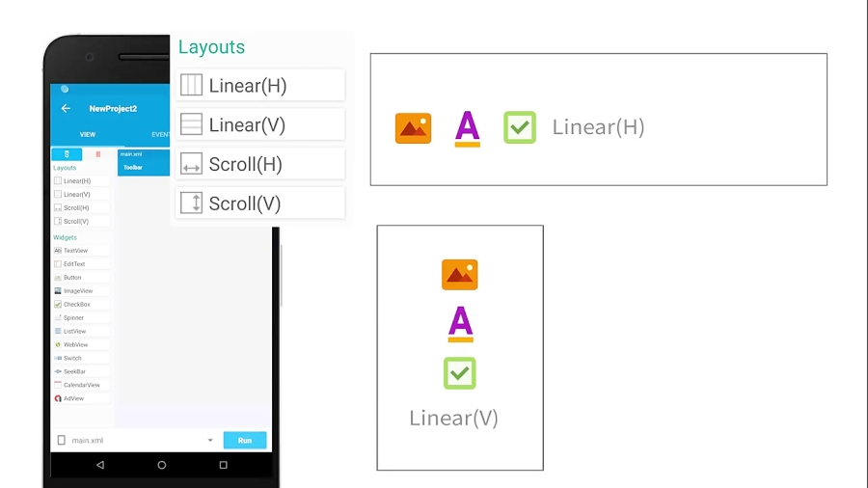Pick the CalendarView widget

80,386
